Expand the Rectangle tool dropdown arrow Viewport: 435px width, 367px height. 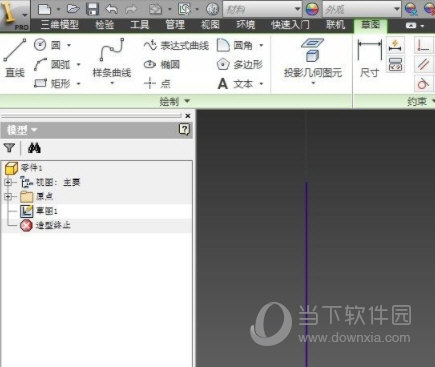(x=79, y=84)
